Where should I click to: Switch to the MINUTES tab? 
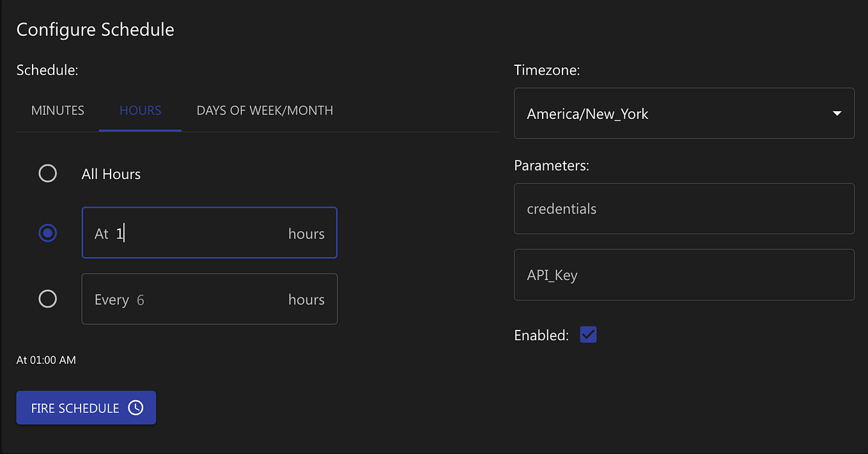57,110
